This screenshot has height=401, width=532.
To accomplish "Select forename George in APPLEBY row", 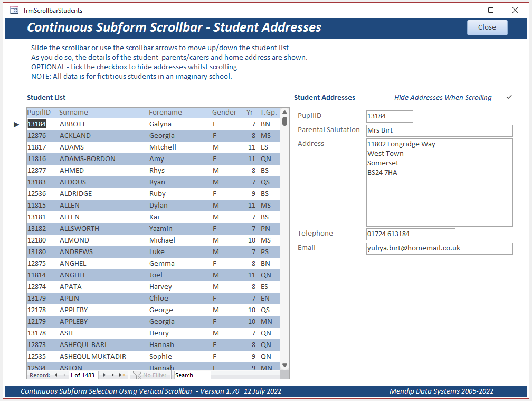I will coord(161,310).
